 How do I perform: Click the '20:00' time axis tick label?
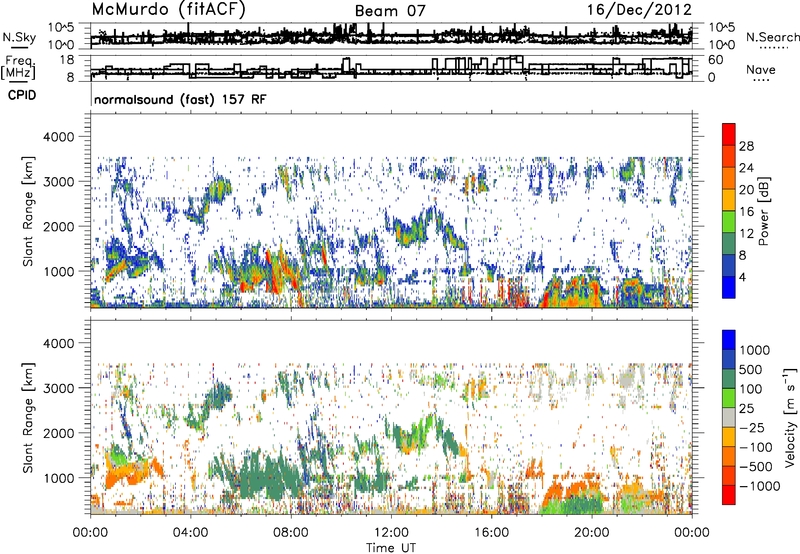tap(591, 533)
